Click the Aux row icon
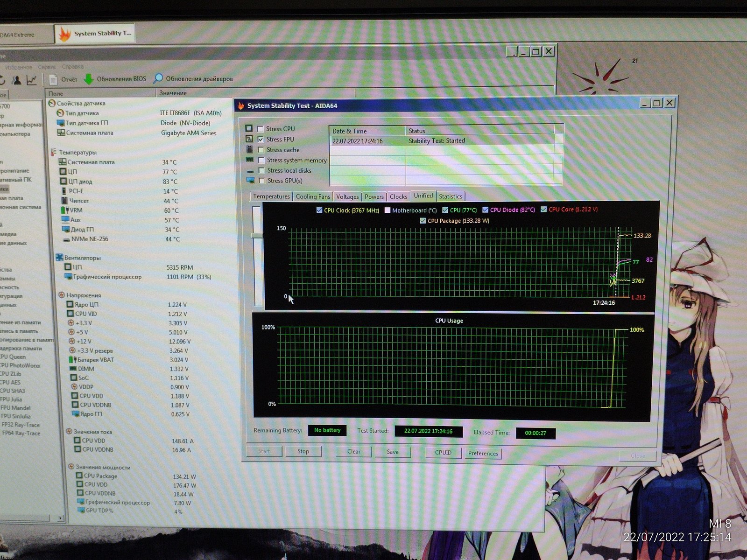This screenshot has width=747, height=560. coord(65,219)
